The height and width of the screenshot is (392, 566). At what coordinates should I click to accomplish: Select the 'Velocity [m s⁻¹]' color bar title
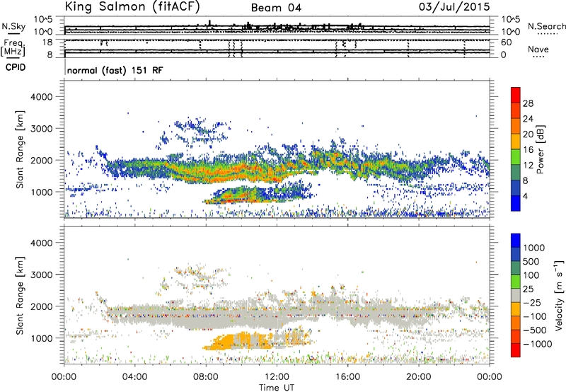point(559,295)
